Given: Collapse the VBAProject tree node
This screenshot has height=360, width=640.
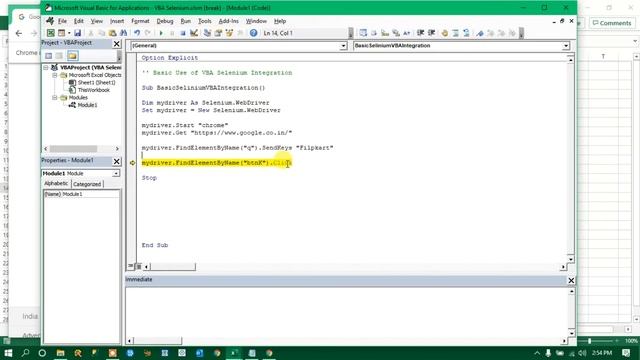Looking at the screenshot, I should (x=46, y=67).
